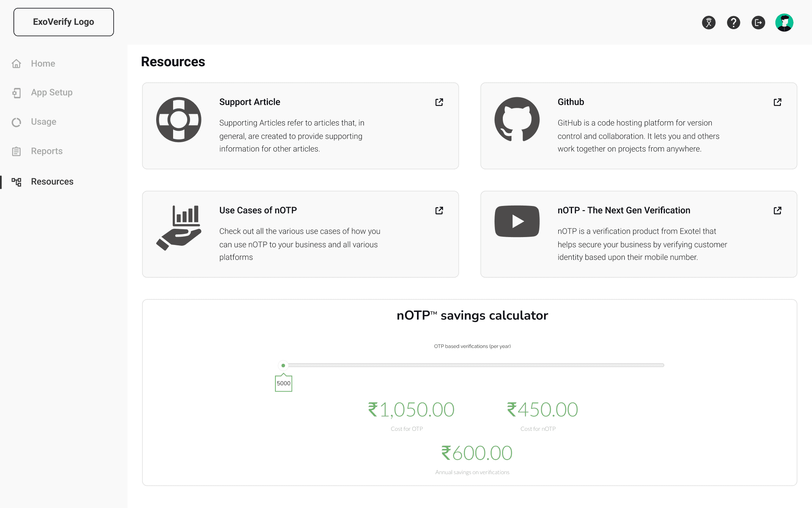This screenshot has height=508, width=812.
Task: Open the Support Article external link icon
Action: [x=439, y=102]
